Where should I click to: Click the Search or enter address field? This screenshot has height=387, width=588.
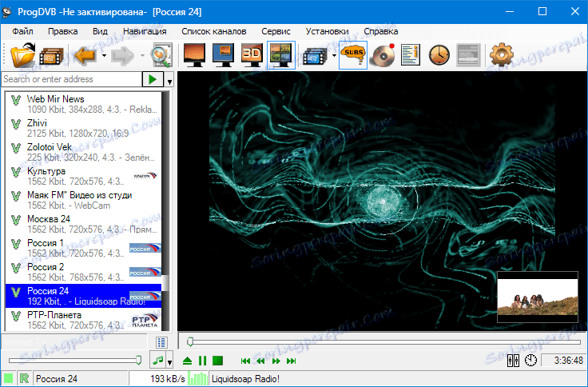click(70, 79)
